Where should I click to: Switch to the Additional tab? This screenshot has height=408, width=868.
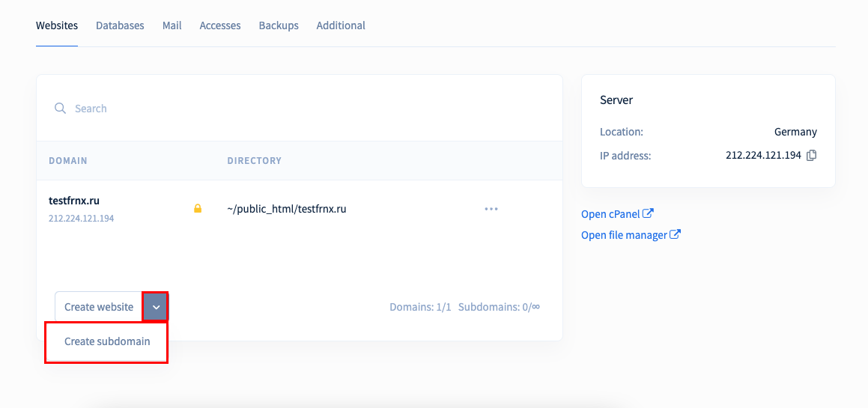(x=341, y=25)
